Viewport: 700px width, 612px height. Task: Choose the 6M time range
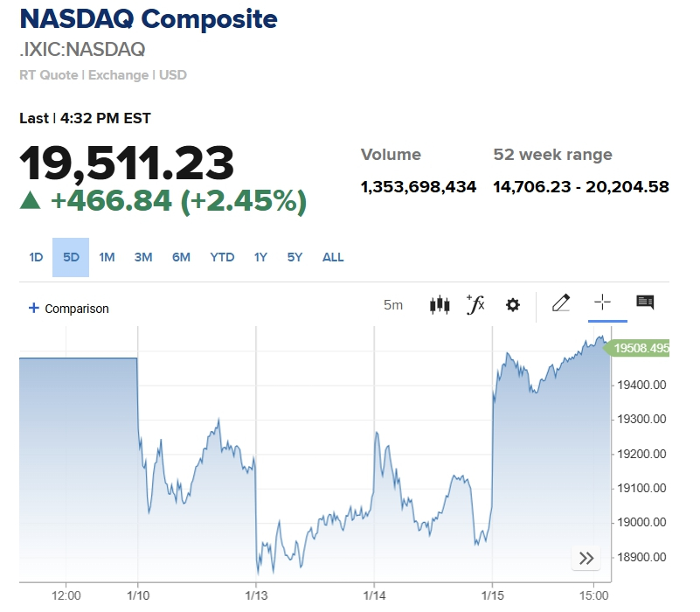[181, 257]
